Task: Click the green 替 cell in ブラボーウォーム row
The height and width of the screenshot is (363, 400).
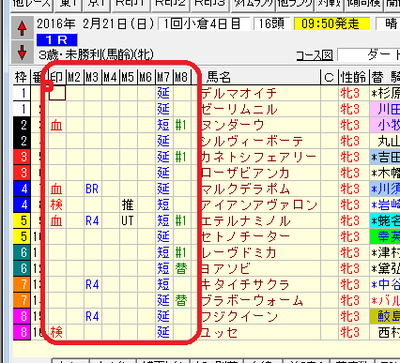Action: pyautogui.click(x=181, y=300)
